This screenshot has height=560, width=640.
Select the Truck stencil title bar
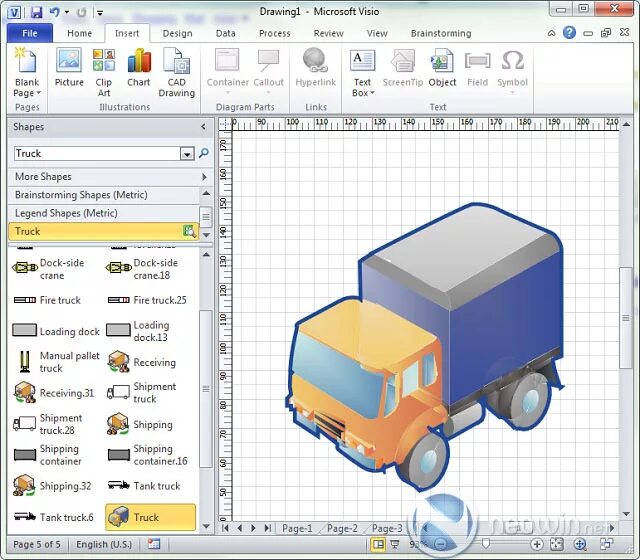tap(104, 231)
